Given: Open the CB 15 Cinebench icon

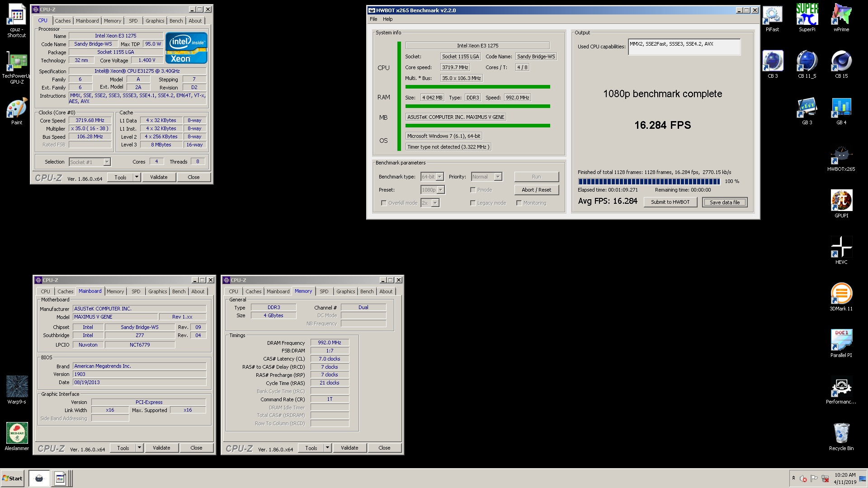Looking at the screenshot, I should [841, 65].
